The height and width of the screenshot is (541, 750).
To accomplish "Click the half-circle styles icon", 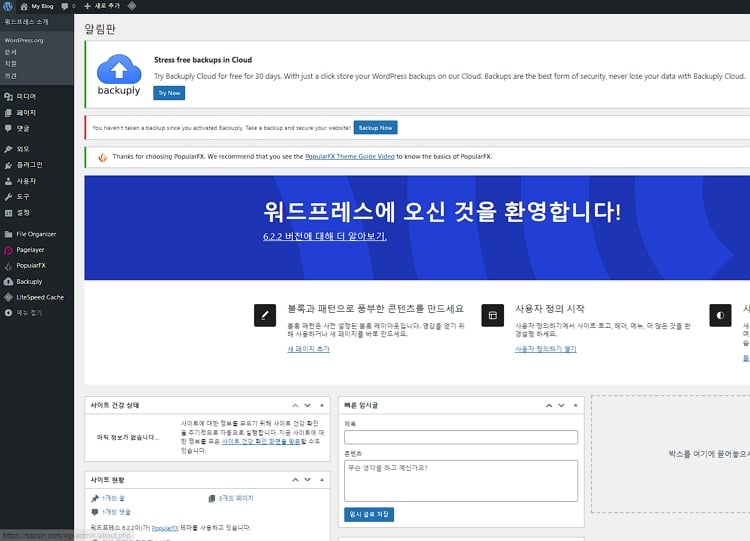I will coord(720,315).
